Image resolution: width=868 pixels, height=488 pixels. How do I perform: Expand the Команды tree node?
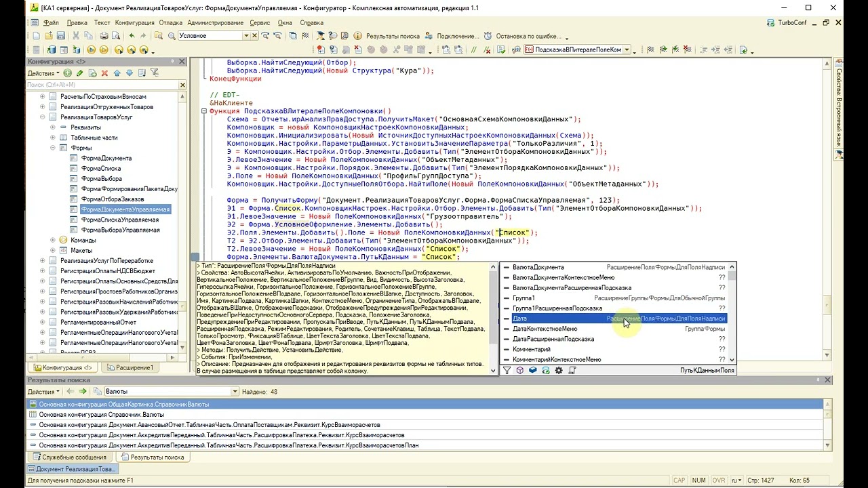[x=54, y=240]
